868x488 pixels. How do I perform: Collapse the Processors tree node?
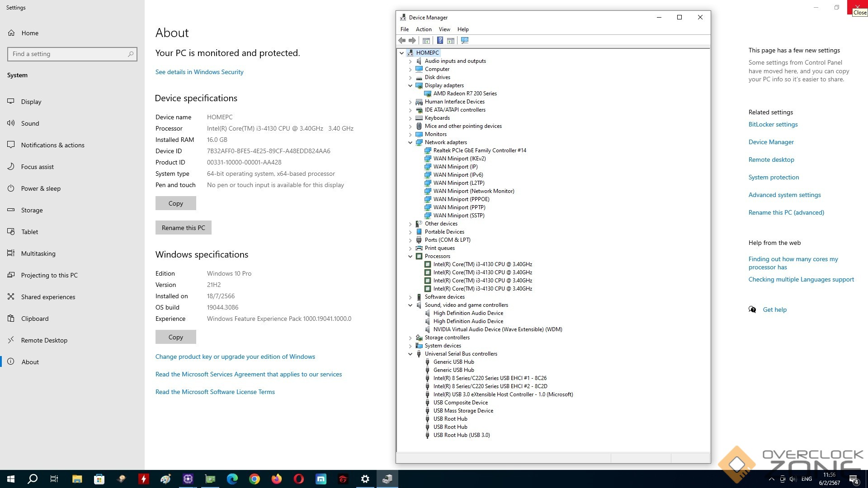coord(410,256)
